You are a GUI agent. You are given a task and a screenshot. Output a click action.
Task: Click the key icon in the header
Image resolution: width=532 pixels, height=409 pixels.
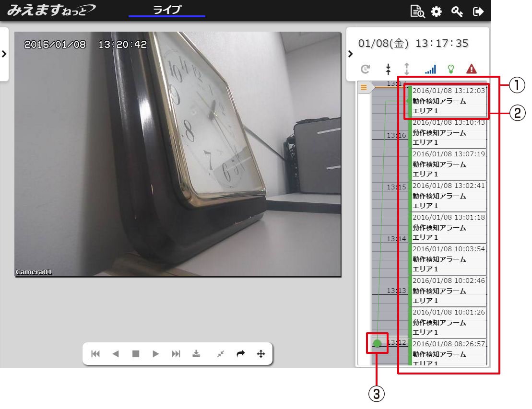(457, 12)
